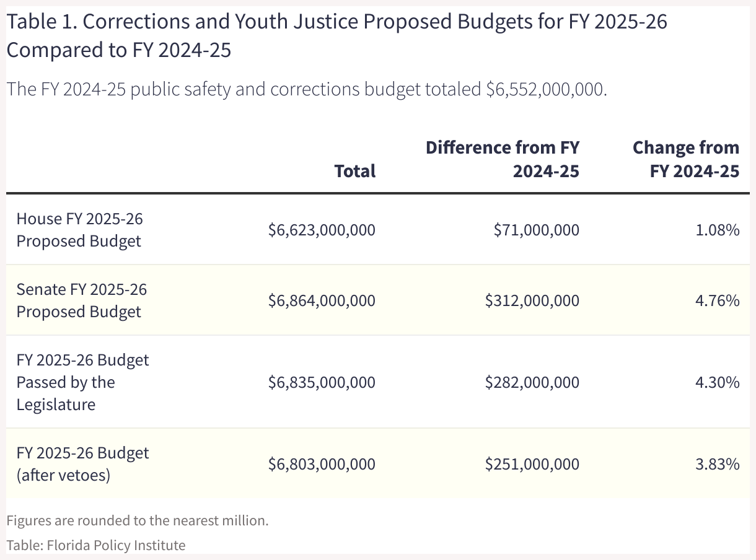Click the Difference from FY 2024-25 column header
The image size is (756, 560).
click(x=503, y=159)
